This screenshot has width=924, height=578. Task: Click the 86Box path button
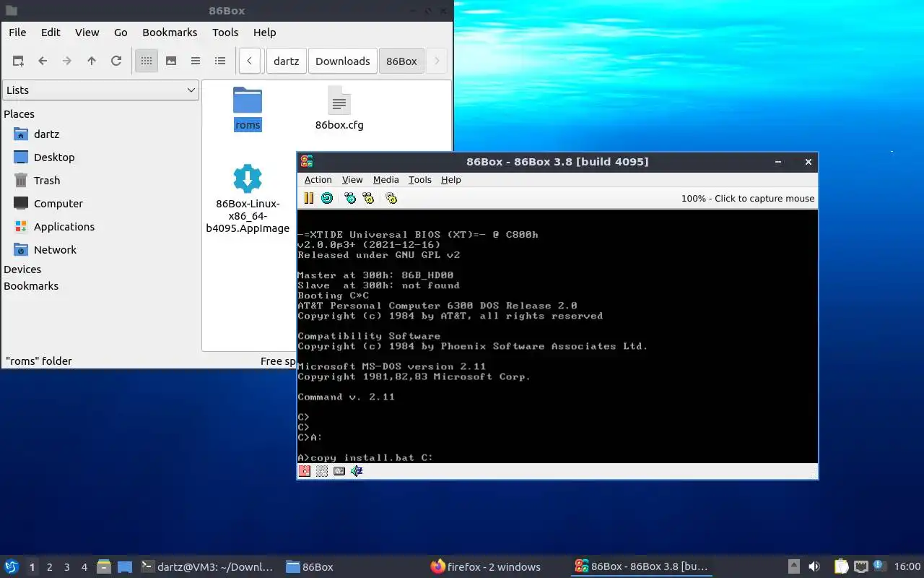pos(401,61)
